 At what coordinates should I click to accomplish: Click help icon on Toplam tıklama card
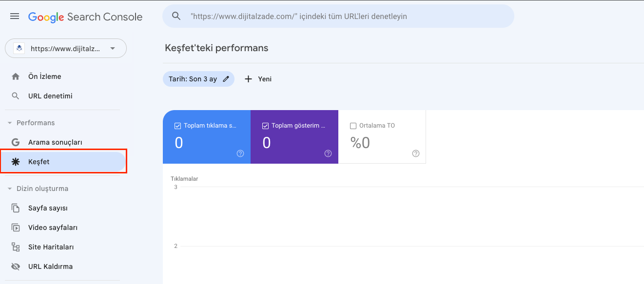tap(240, 153)
